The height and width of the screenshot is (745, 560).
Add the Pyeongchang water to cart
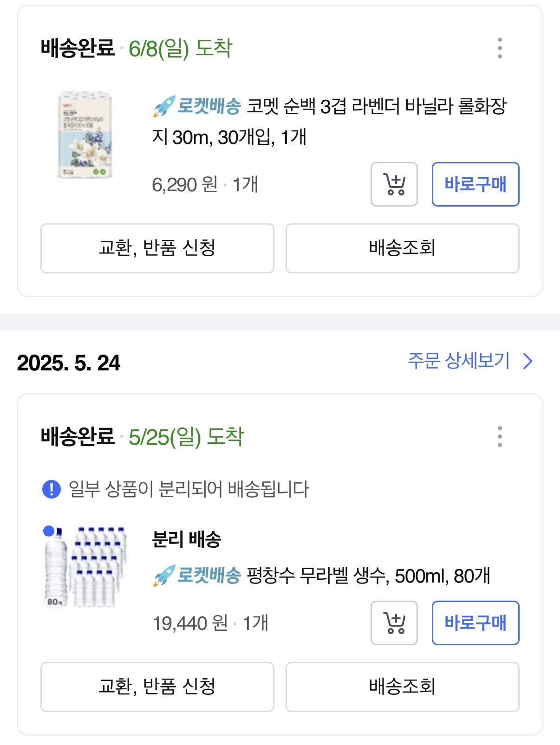coord(394,623)
